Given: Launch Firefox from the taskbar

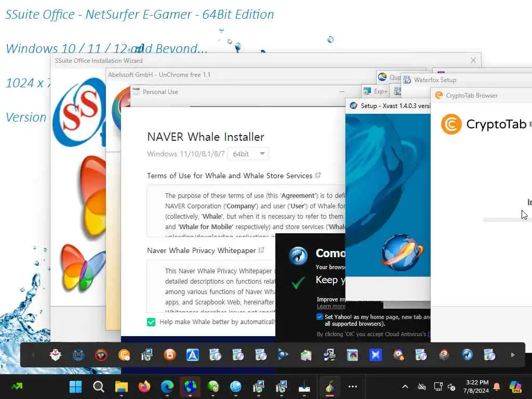Looking at the screenshot, I should pos(144,387).
